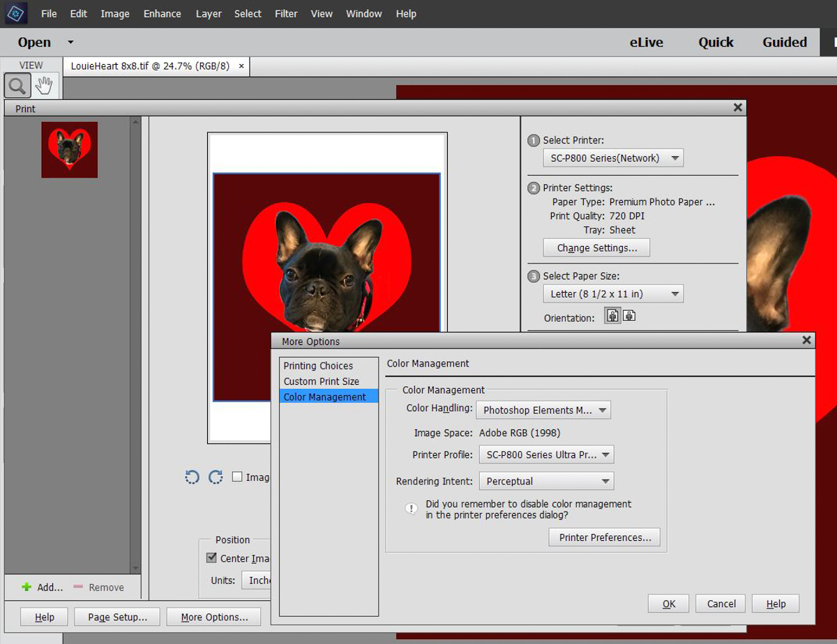Open the Enhance menu

(x=163, y=13)
